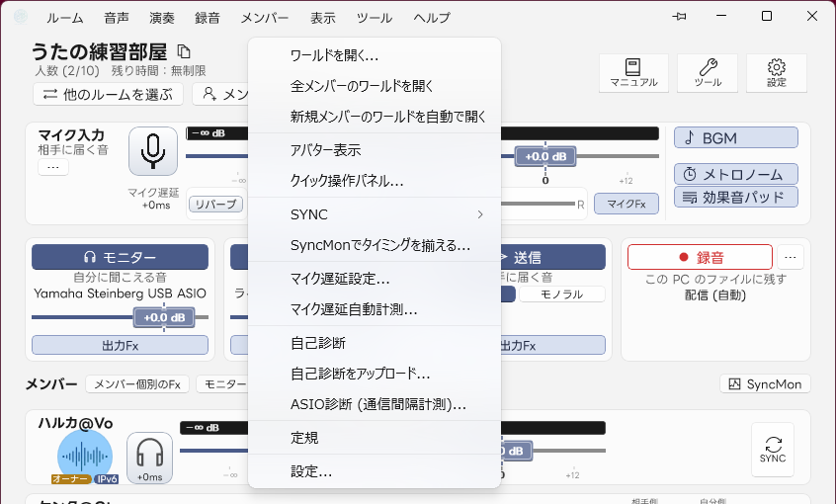The height and width of the screenshot is (504, 836).
Task: Open the SyncMon panel button
Action: pos(765,384)
